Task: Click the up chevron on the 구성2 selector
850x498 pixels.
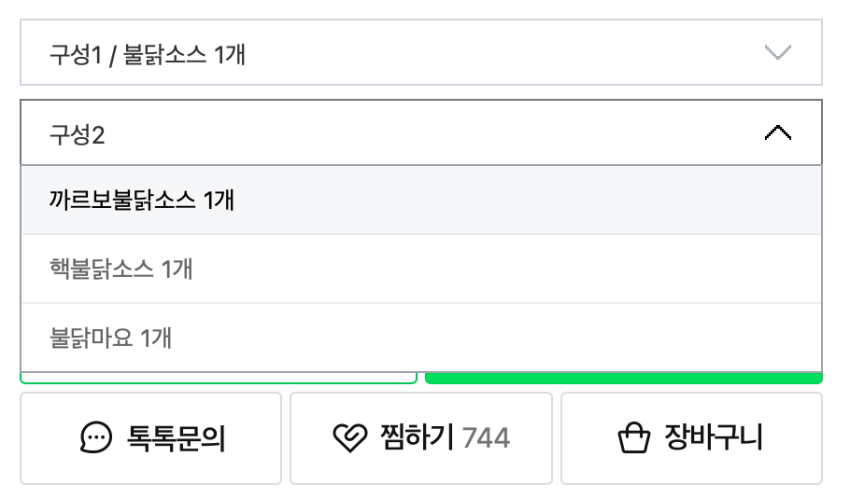Action: [x=777, y=133]
